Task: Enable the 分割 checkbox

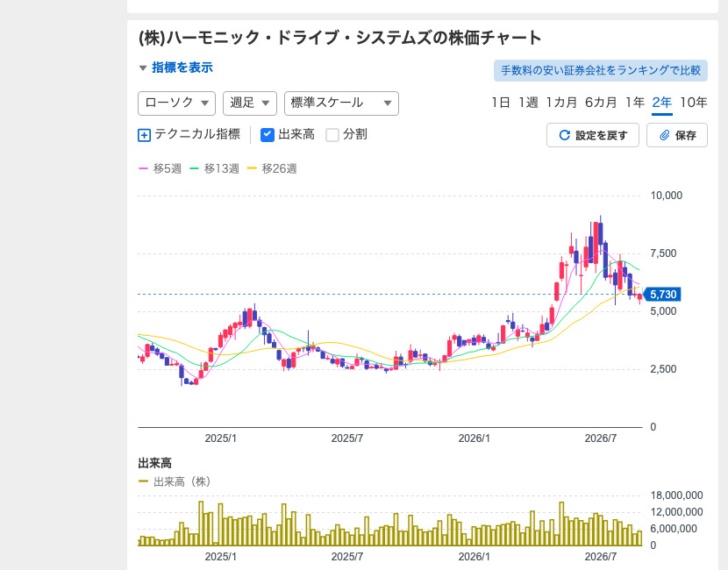Action: pos(332,135)
